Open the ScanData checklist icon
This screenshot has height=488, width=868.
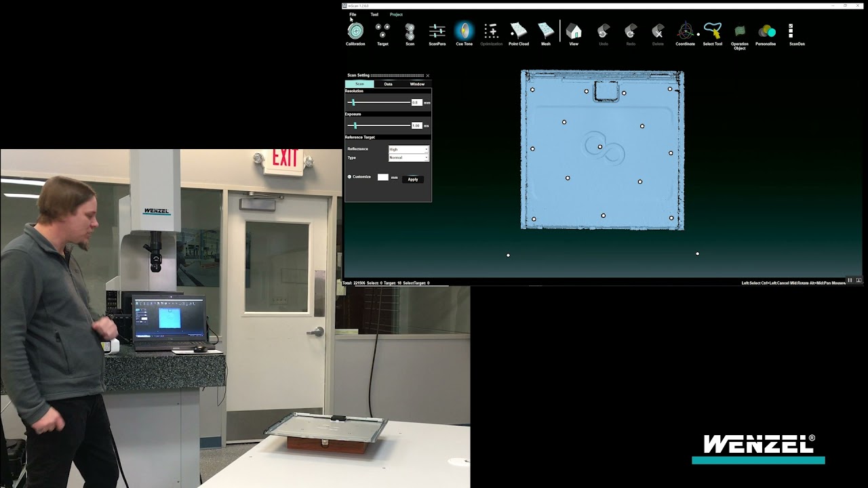(x=791, y=31)
